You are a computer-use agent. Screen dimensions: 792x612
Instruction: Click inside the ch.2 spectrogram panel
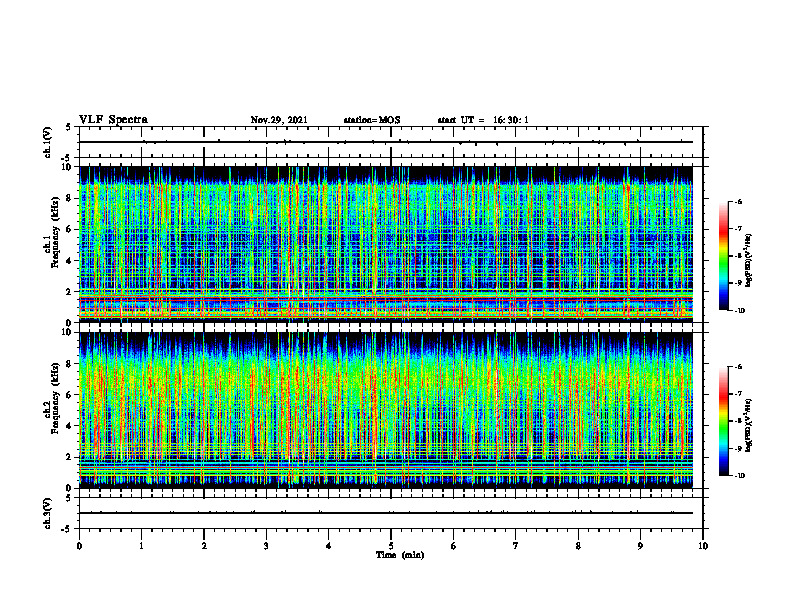click(x=386, y=410)
